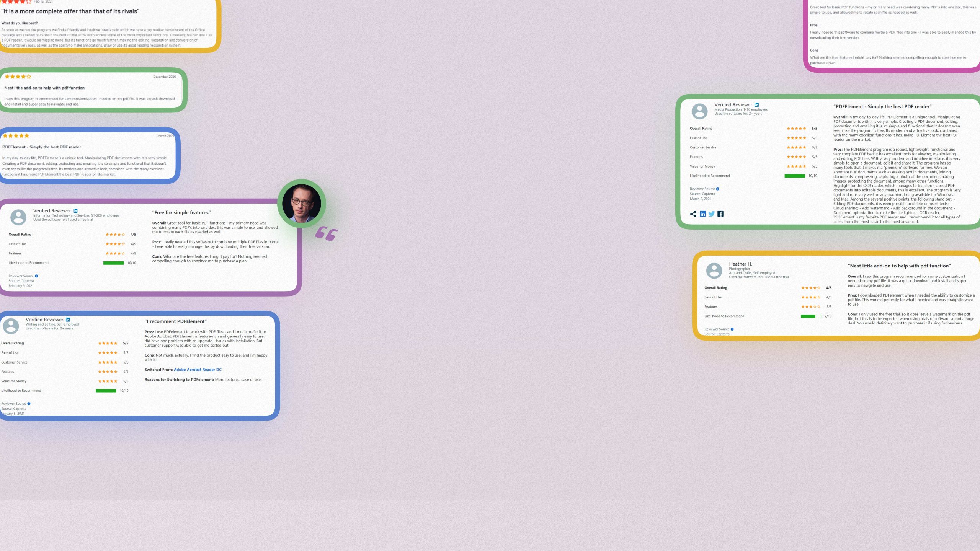Viewport: 980px width, 551px height.
Task: Click the LinkedIn badge in "Free for simple features" review
Action: pos(75,211)
